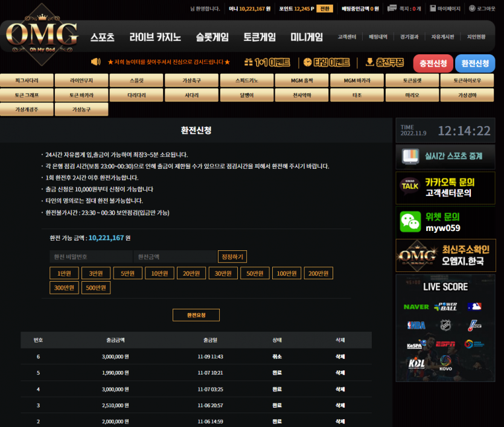Select the 10만원 amount button
504x427 pixels.
160,273
